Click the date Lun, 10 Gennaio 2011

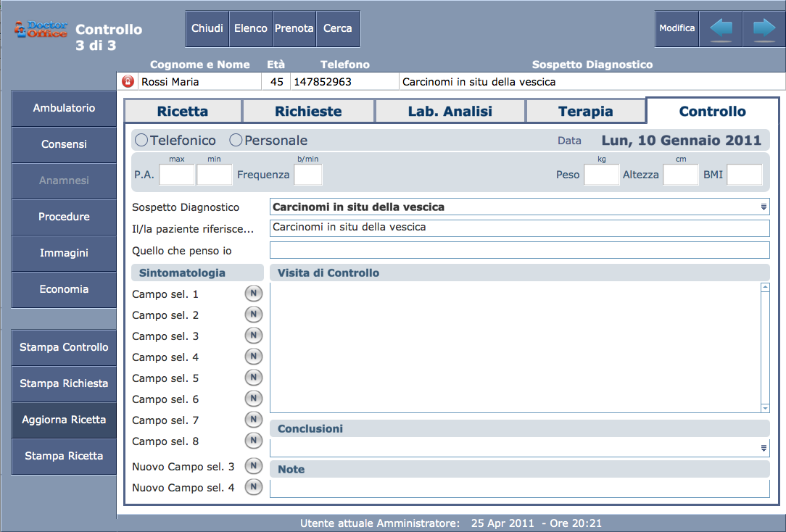(x=682, y=141)
